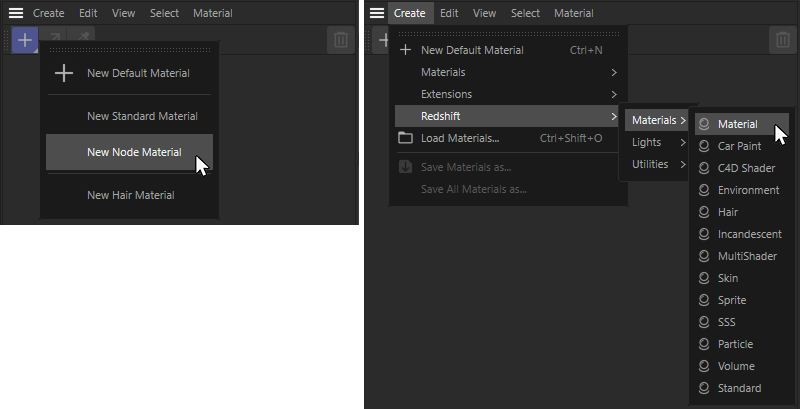Screen dimensions: 800x409
Task: Expand Redshift Materials submenu arrow
Action: pyautogui.click(x=683, y=120)
